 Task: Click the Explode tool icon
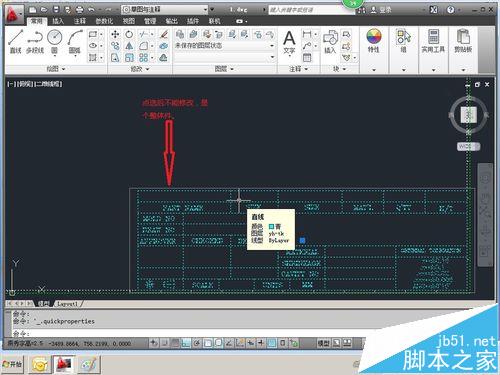[x=164, y=46]
